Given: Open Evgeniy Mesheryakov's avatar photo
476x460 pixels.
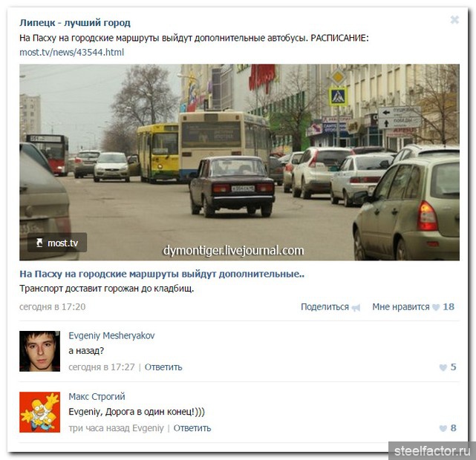Looking at the screenshot, I should click(x=40, y=351).
